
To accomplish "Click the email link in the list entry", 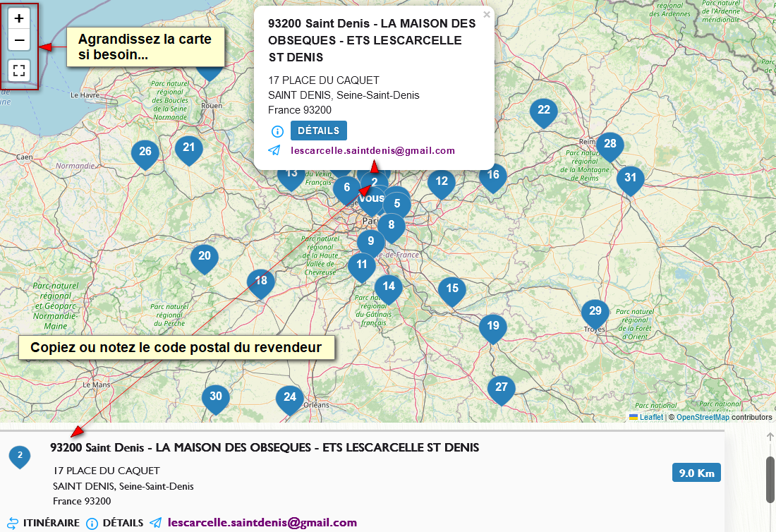I will tap(262, 523).
